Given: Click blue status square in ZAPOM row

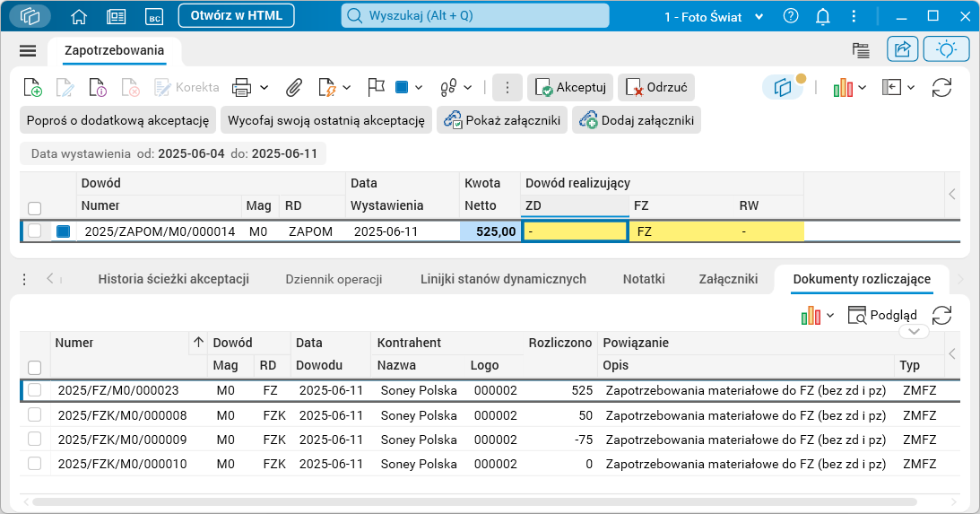Looking at the screenshot, I should [63, 231].
